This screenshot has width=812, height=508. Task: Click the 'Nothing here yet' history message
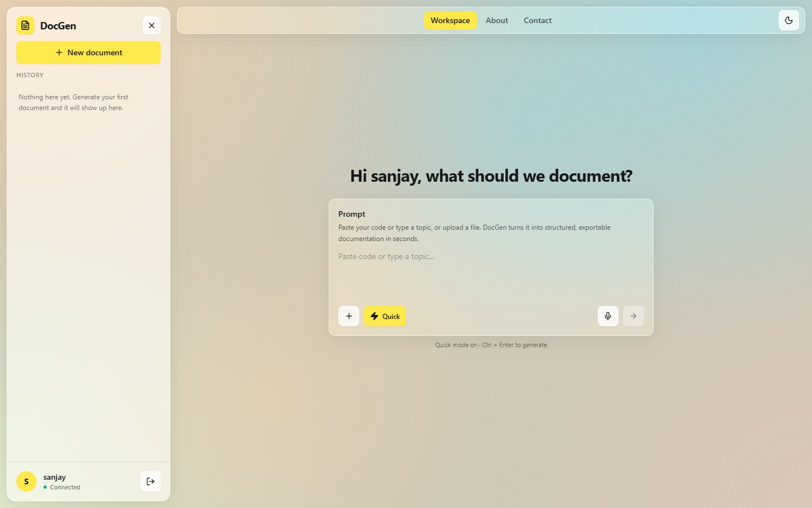[74, 102]
